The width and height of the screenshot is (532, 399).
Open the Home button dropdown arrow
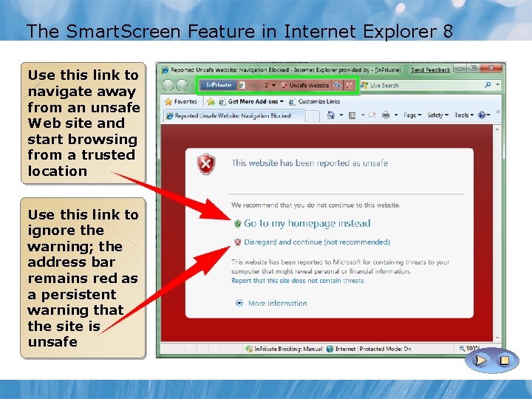point(341,115)
